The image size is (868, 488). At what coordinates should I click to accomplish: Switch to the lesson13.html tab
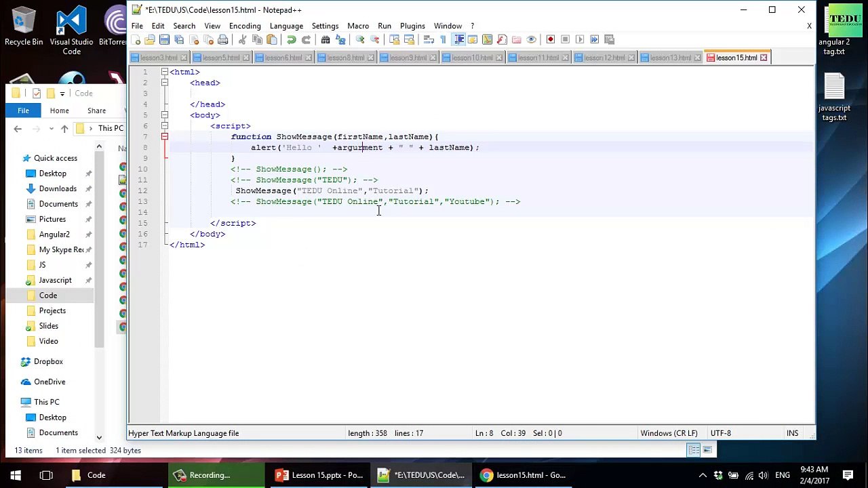point(670,58)
